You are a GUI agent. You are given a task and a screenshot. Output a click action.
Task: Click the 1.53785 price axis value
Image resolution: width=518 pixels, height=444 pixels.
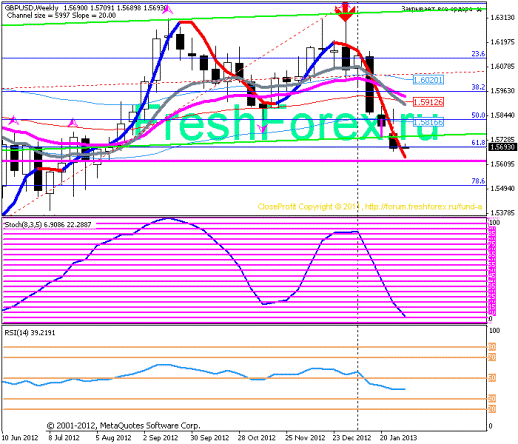(x=503, y=213)
